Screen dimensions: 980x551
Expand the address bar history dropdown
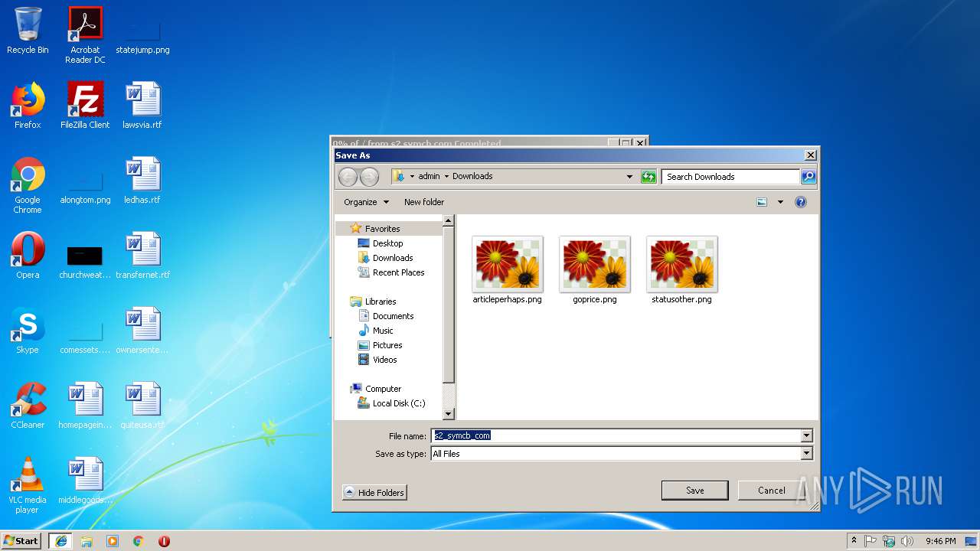(x=629, y=177)
